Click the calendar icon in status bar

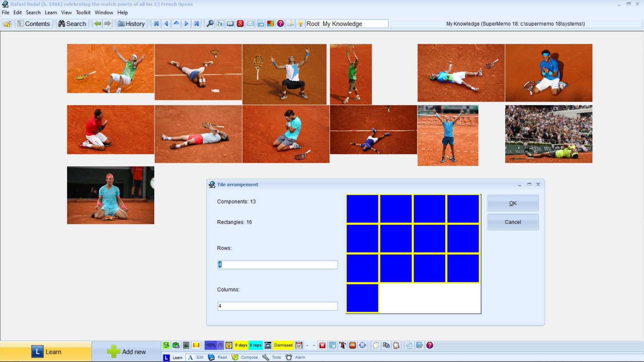coord(299,345)
